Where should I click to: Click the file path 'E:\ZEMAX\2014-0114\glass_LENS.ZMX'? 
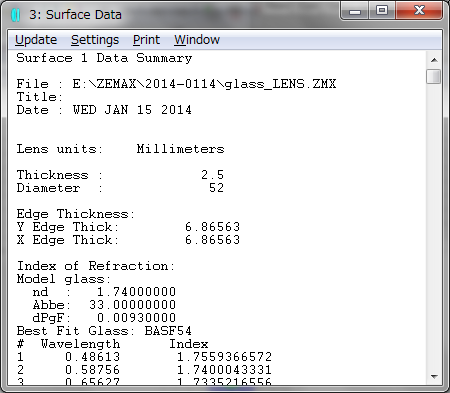204,84
